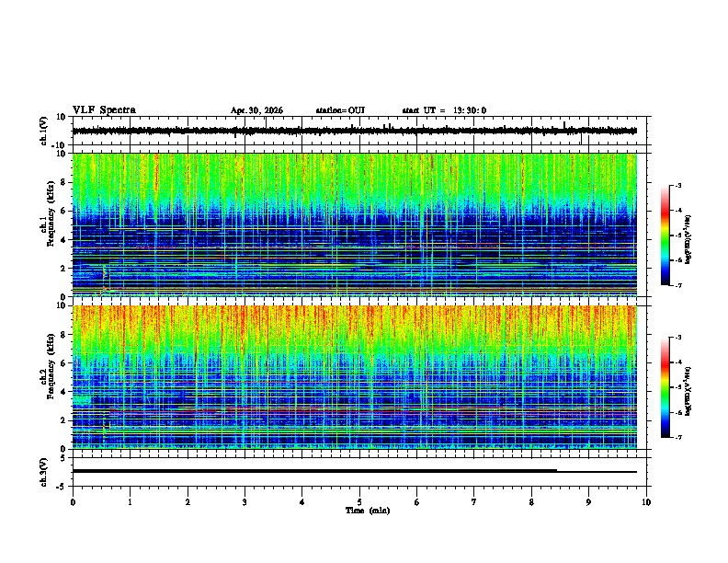This screenshot has width=728, height=563.
Task: Click the ch.1 (V) waveform trace
Action: tap(354, 131)
